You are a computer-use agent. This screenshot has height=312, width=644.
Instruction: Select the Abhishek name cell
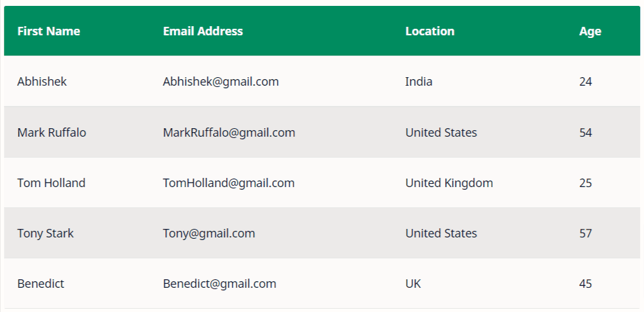coord(42,81)
